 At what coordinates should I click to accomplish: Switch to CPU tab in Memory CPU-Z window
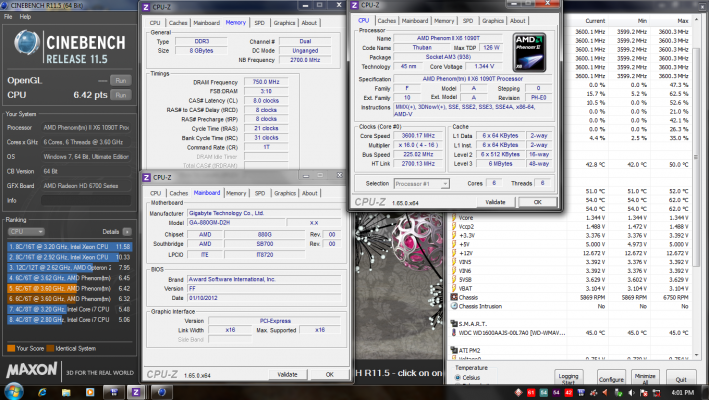coord(155,23)
